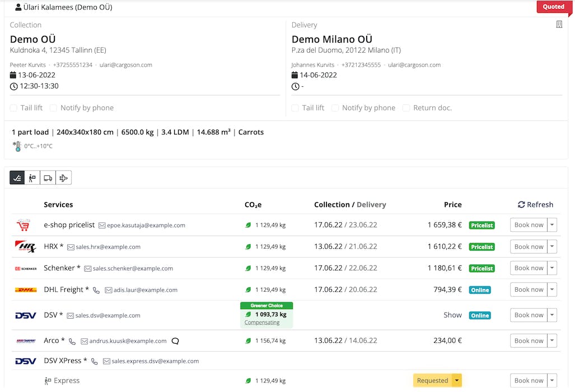Image resolution: width=575 pixels, height=392 pixels.
Task: Filter services by courier express icon
Action: 32,178
